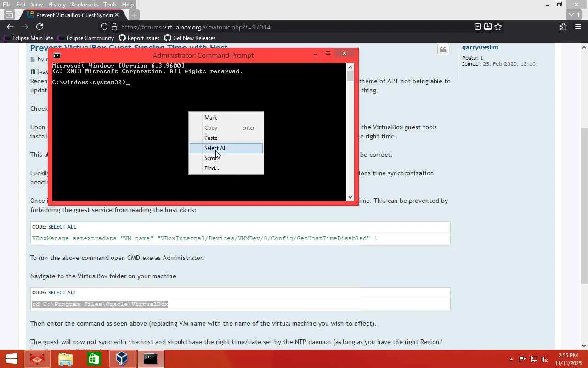This screenshot has width=588, height=368.
Task: Click the network icon in the system tray
Action: tap(534, 359)
